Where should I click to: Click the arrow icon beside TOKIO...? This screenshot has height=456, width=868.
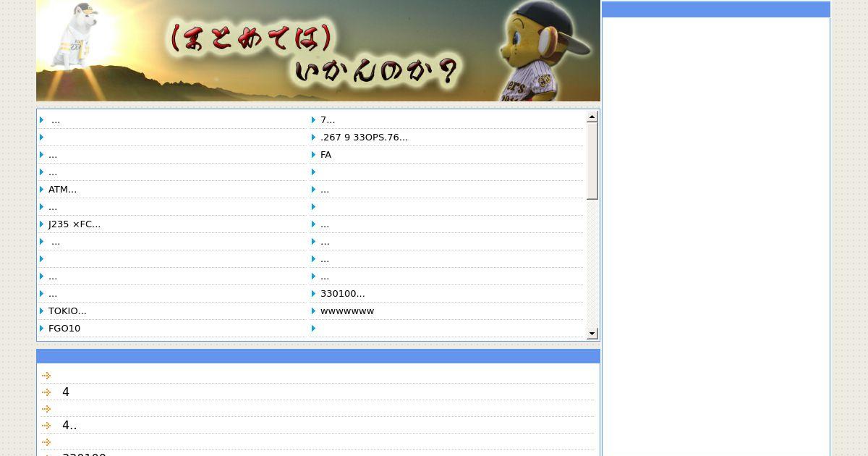coord(42,311)
